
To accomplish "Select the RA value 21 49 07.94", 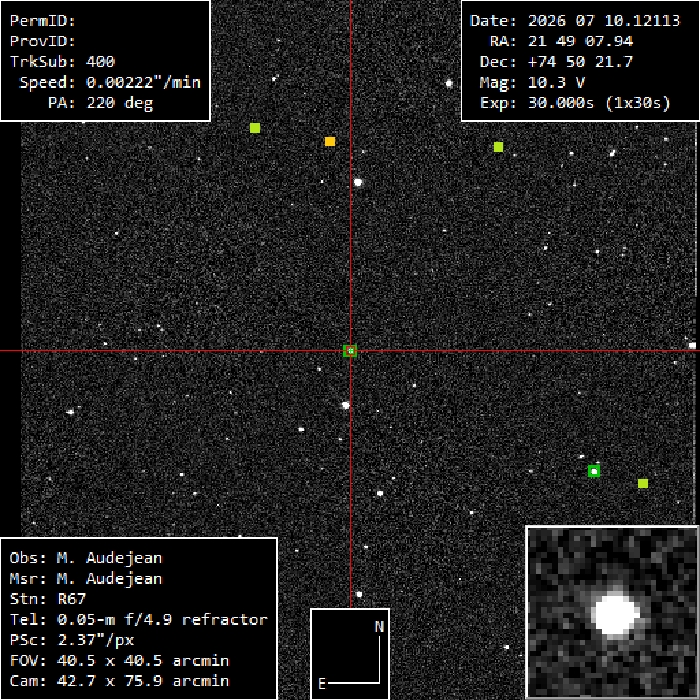I will (580, 41).
